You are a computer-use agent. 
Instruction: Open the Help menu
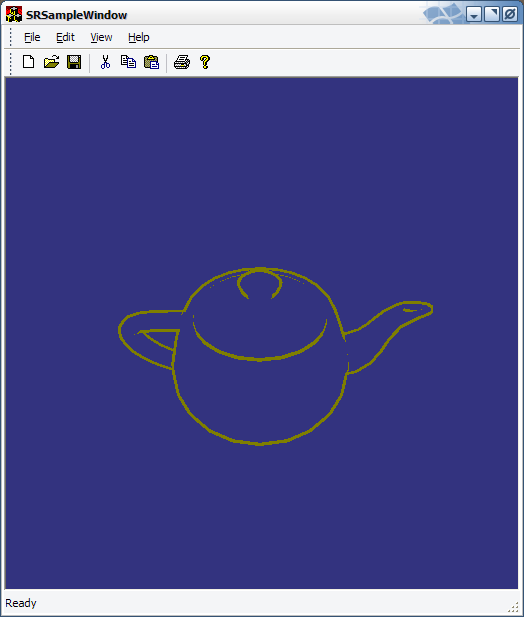point(139,37)
